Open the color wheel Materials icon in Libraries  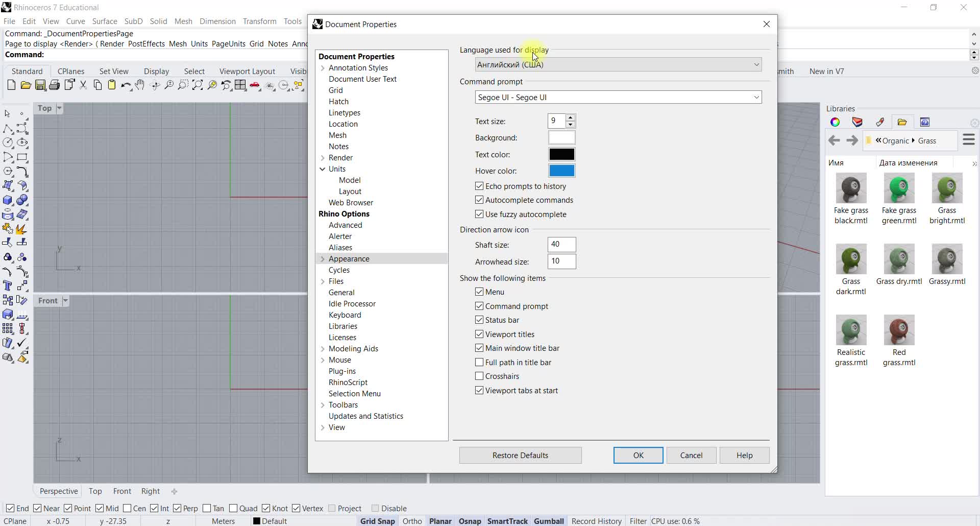click(x=835, y=122)
